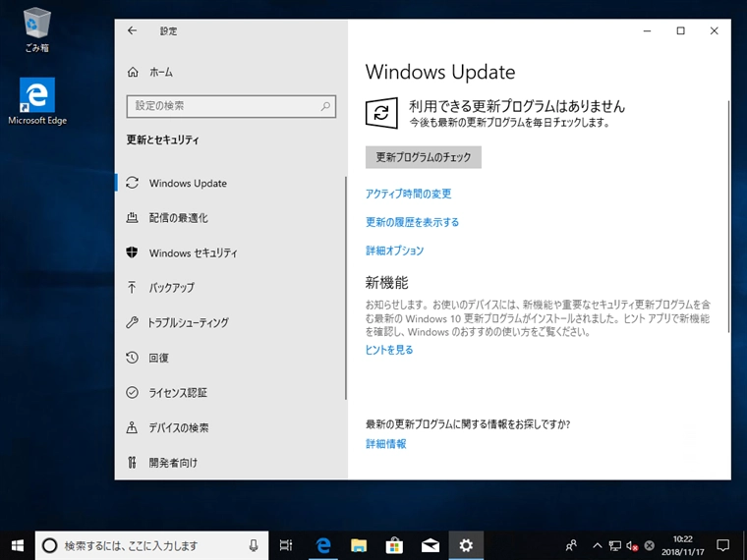Open the Action Center notification icon

pyautogui.click(x=723, y=545)
